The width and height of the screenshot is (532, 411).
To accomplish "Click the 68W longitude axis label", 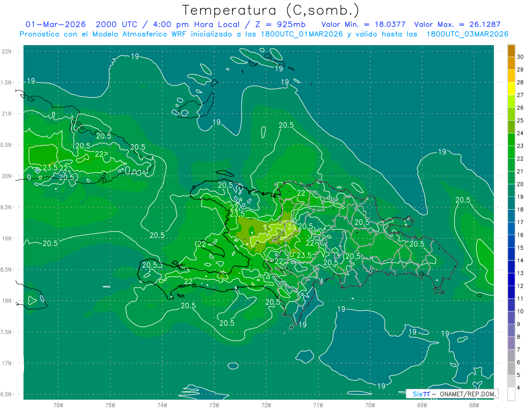I will pos(474,404).
